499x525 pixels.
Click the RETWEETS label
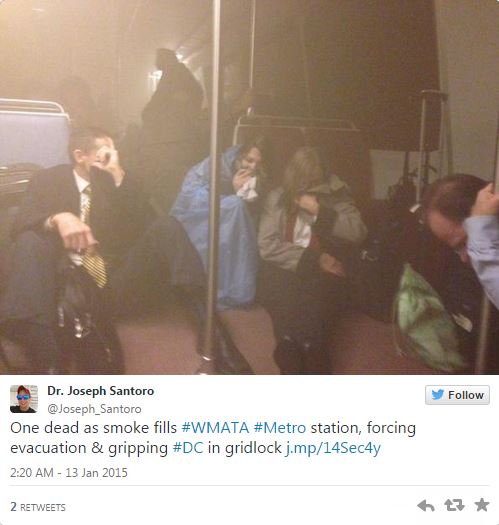coord(43,508)
